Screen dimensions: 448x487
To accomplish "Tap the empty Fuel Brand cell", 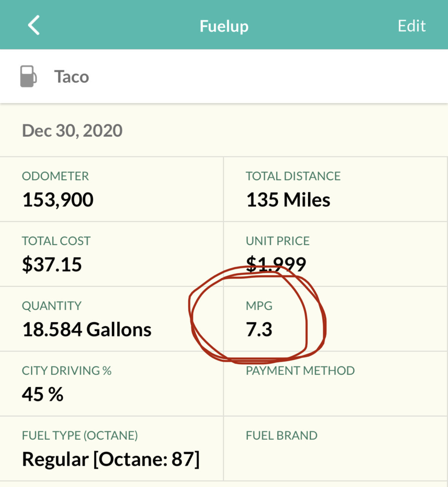I will point(335,448).
